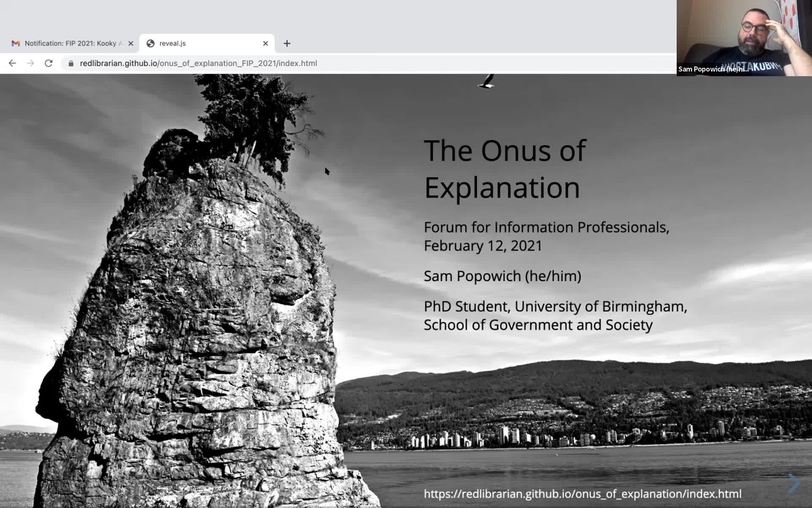Click the padlock site info icon
Viewport: 812px width, 508px height.
(x=71, y=63)
